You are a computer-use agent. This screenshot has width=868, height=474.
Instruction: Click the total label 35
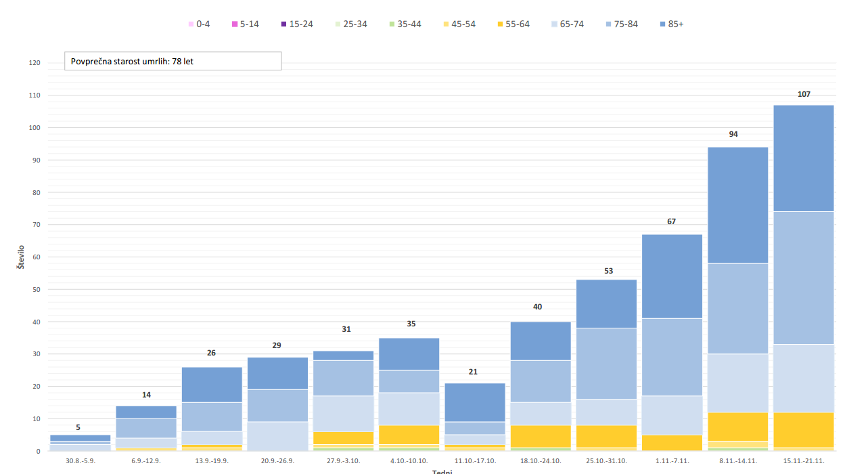pos(411,324)
